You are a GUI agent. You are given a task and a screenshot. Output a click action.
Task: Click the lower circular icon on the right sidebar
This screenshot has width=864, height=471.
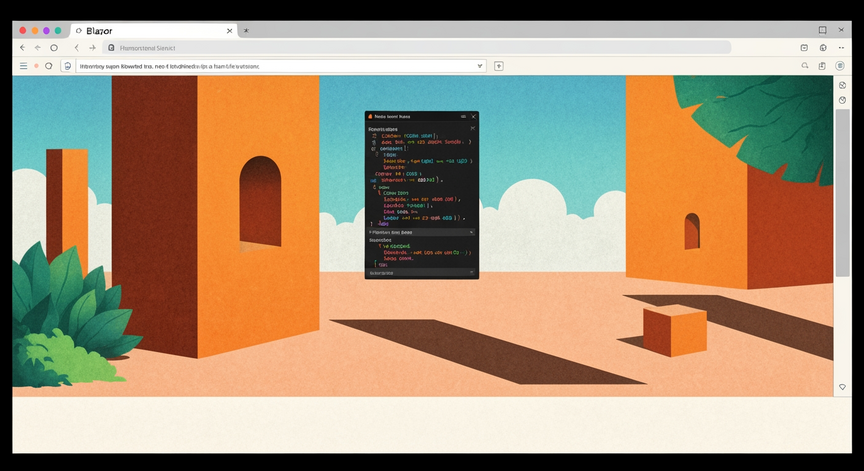pyautogui.click(x=842, y=100)
